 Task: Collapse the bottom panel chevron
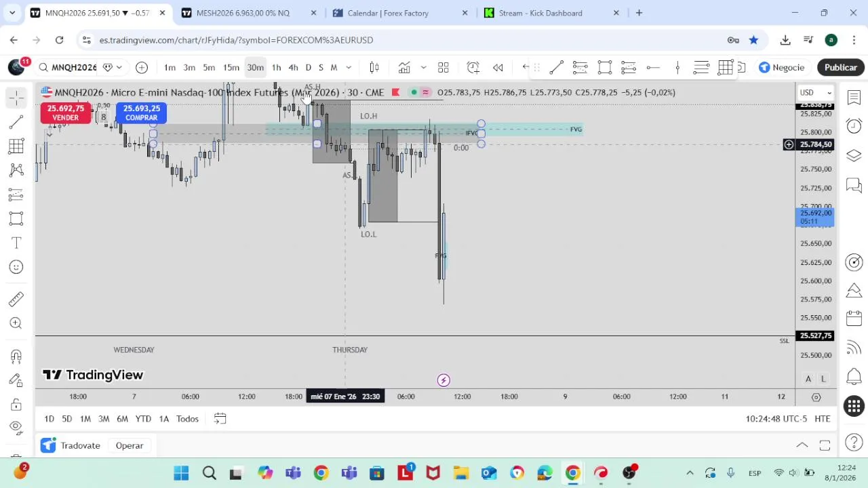(802, 445)
